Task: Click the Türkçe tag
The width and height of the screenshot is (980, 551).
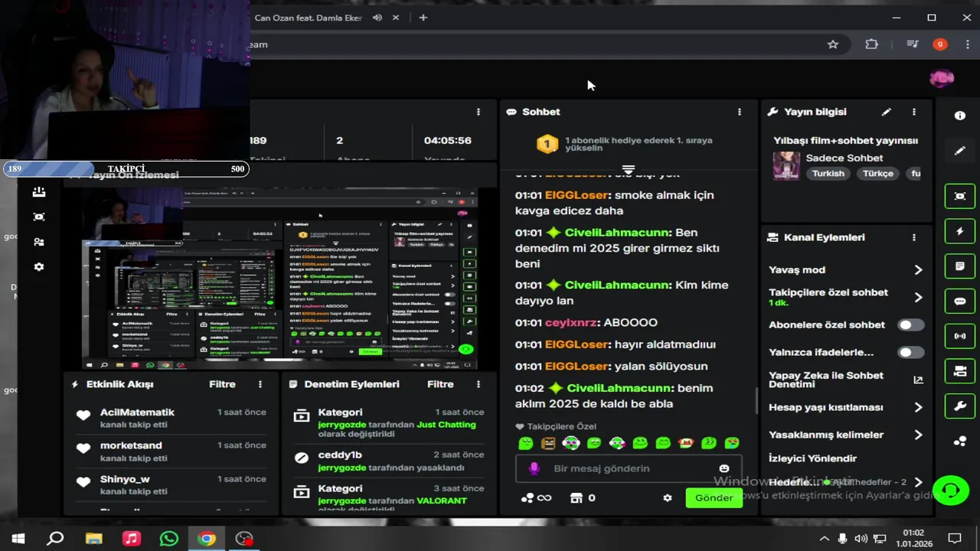Action: [x=878, y=174]
